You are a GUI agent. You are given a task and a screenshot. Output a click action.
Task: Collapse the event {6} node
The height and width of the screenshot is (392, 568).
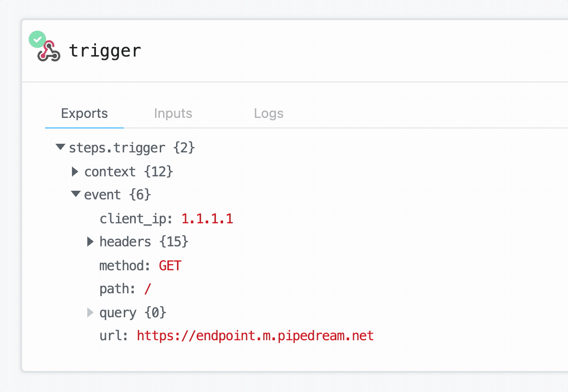coord(75,194)
